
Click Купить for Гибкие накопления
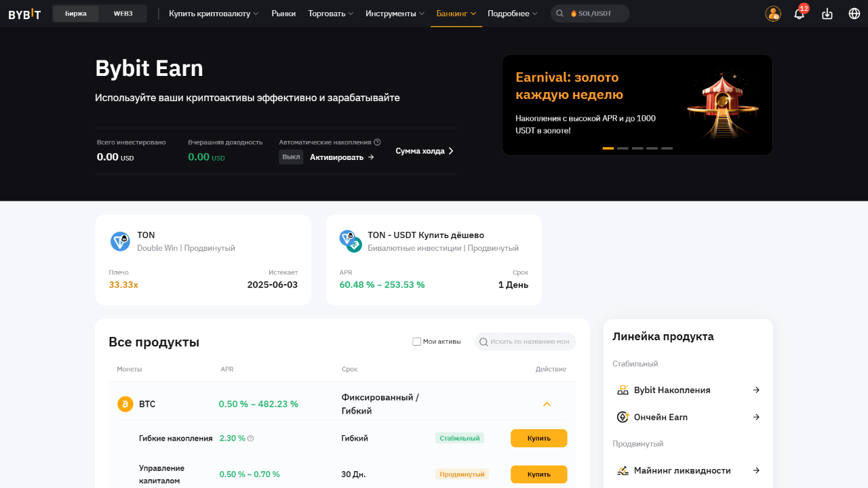(x=538, y=439)
